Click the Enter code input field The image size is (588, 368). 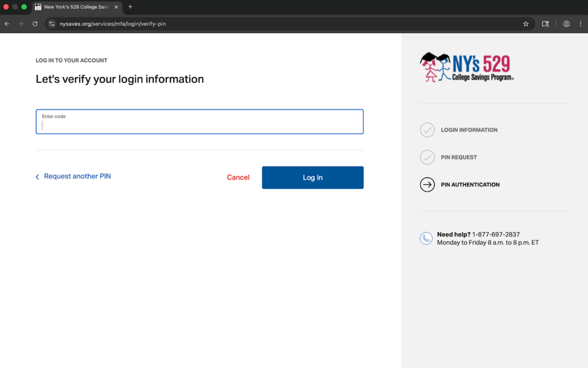tap(200, 121)
